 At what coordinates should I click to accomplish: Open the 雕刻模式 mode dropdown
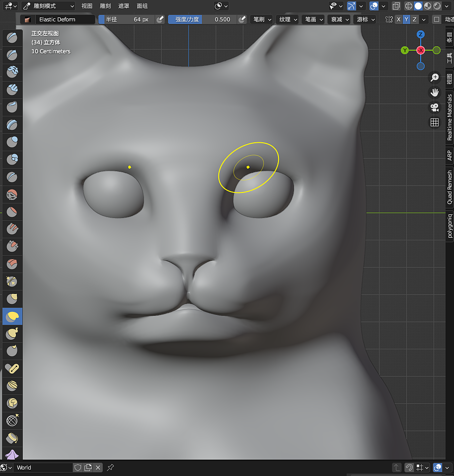pyautogui.click(x=47, y=5)
